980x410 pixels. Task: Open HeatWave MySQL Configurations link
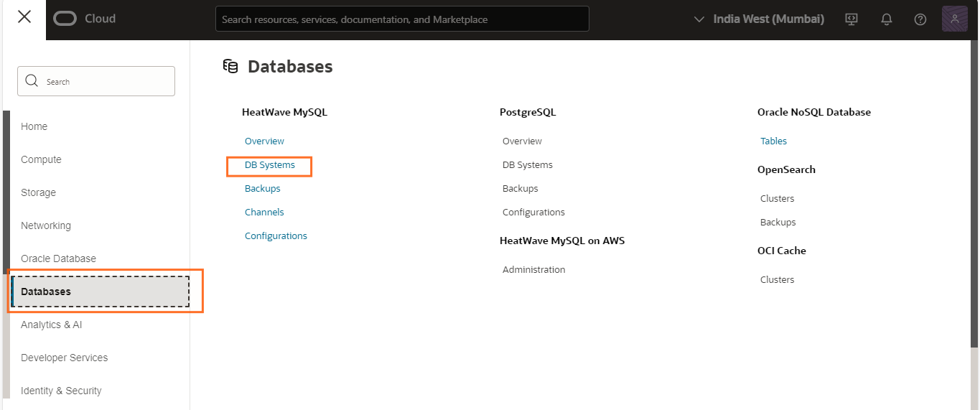point(276,236)
